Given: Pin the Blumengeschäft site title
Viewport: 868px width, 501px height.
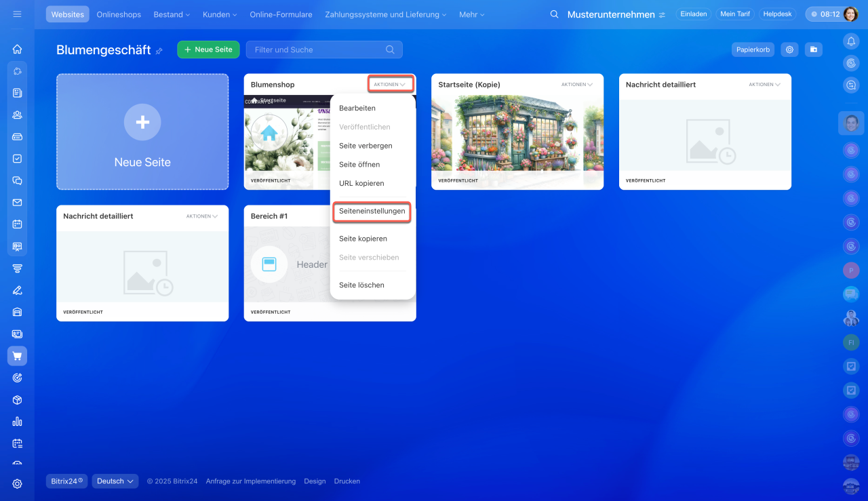Looking at the screenshot, I should [159, 51].
